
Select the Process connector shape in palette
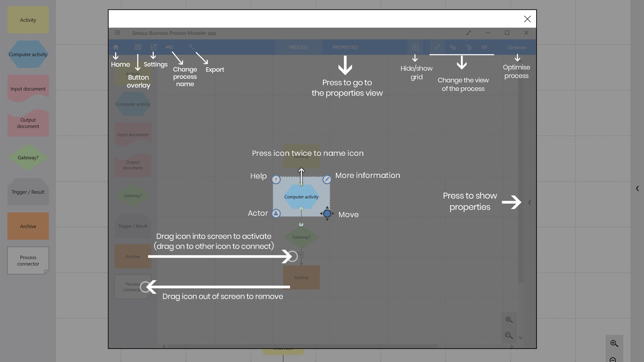click(28, 260)
